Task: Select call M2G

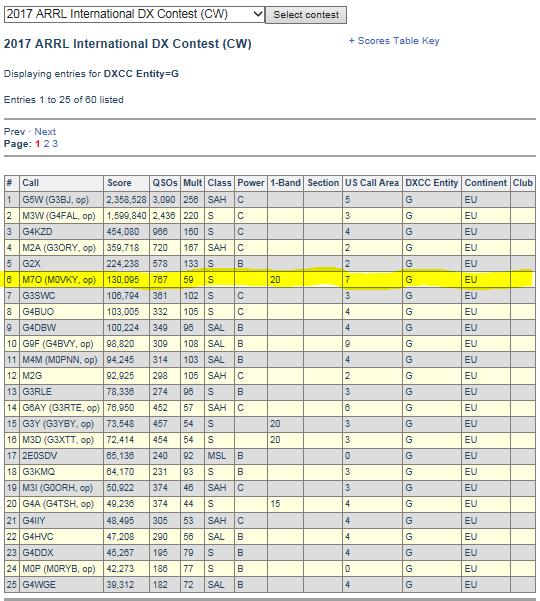Action: point(32,376)
